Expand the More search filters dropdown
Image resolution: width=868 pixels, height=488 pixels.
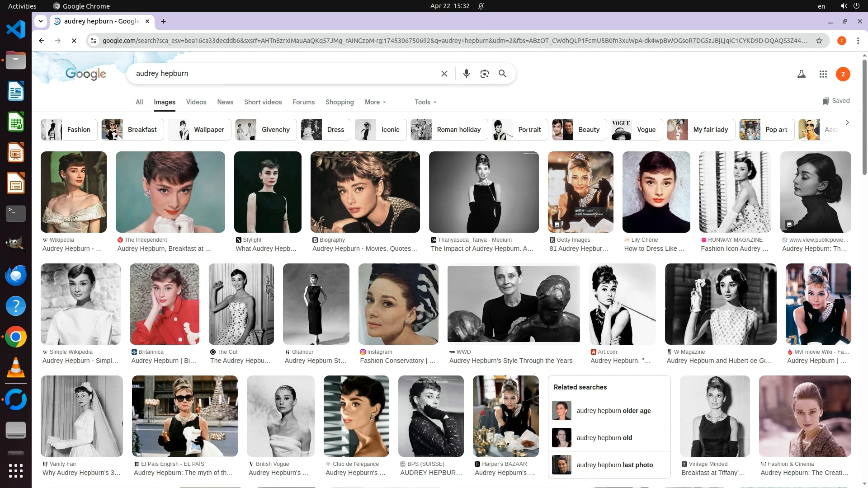point(375,102)
